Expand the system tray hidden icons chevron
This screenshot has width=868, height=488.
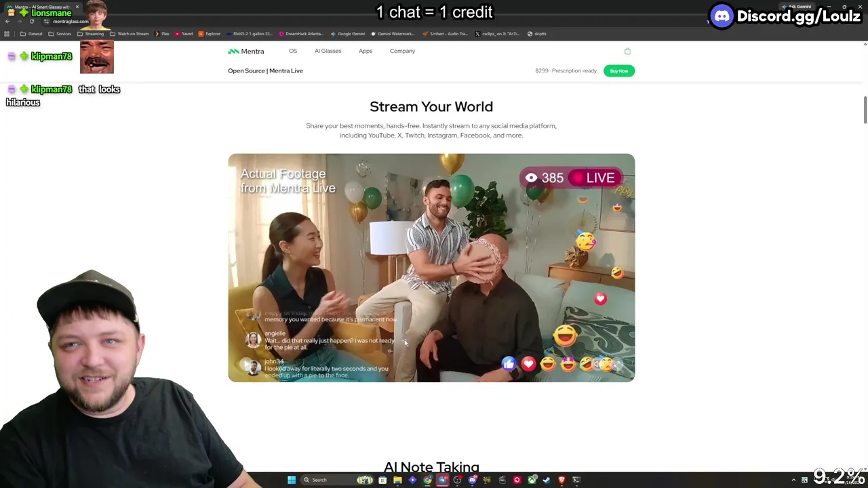click(793, 480)
